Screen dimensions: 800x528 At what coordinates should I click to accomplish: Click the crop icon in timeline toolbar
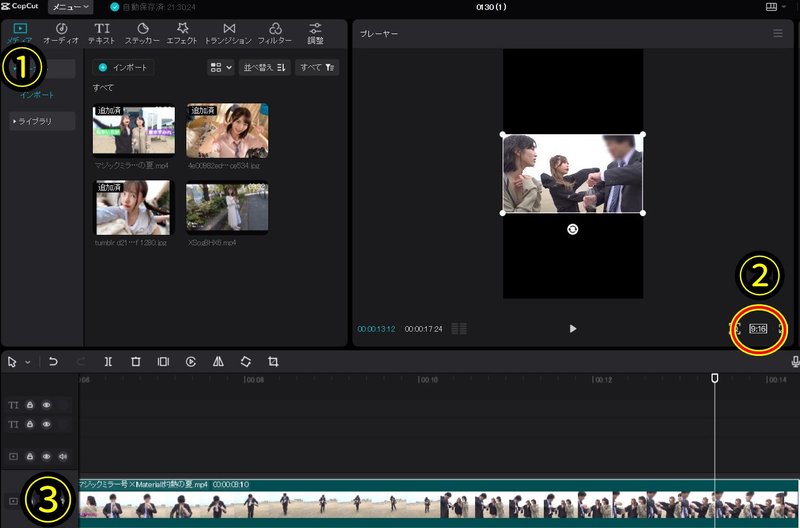pos(273,362)
